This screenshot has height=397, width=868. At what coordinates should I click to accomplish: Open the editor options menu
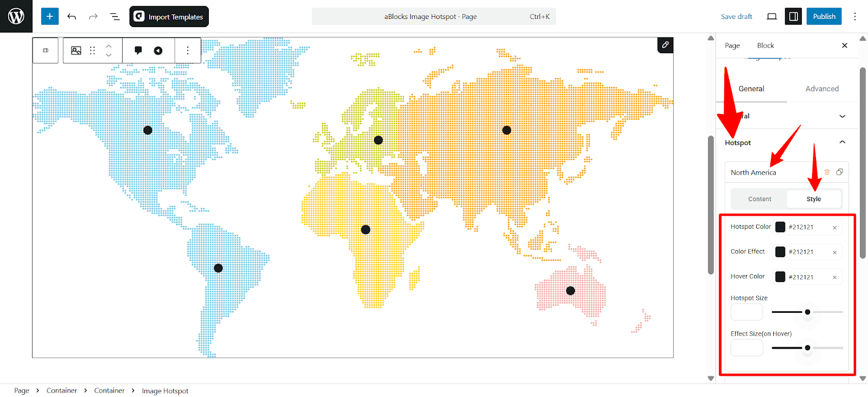coord(855,16)
